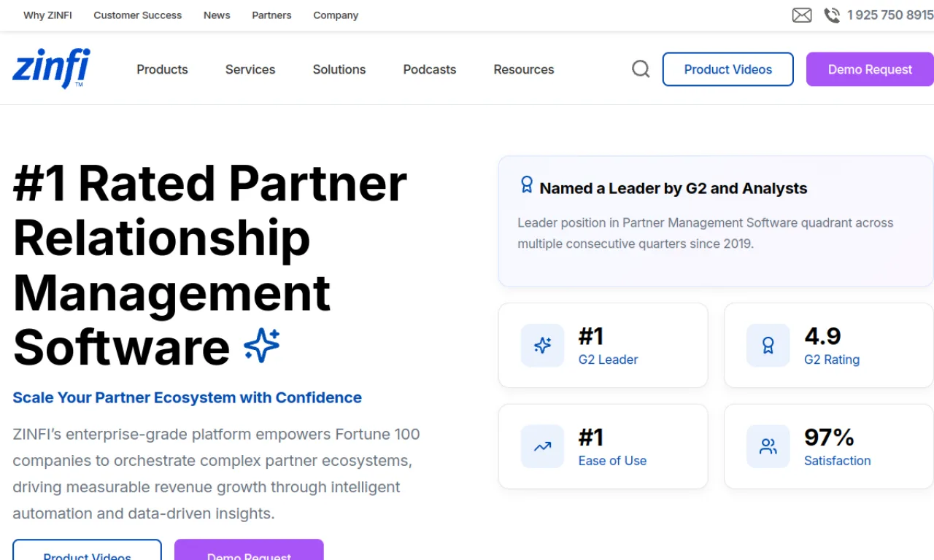Viewport: 934px width, 560px height.
Task: Click the Demo Request button in header
Action: (x=870, y=69)
